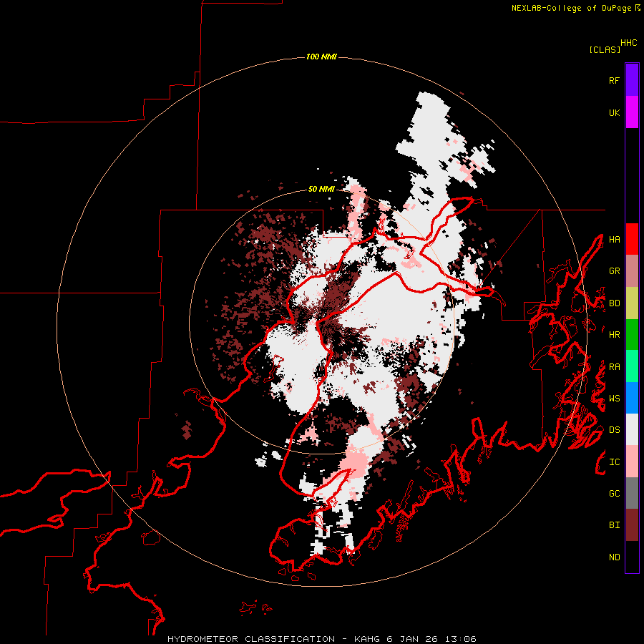Viewport: 644px width, 644px height.
Task: Click the HHC product label
Action: [x=629, y=43]
